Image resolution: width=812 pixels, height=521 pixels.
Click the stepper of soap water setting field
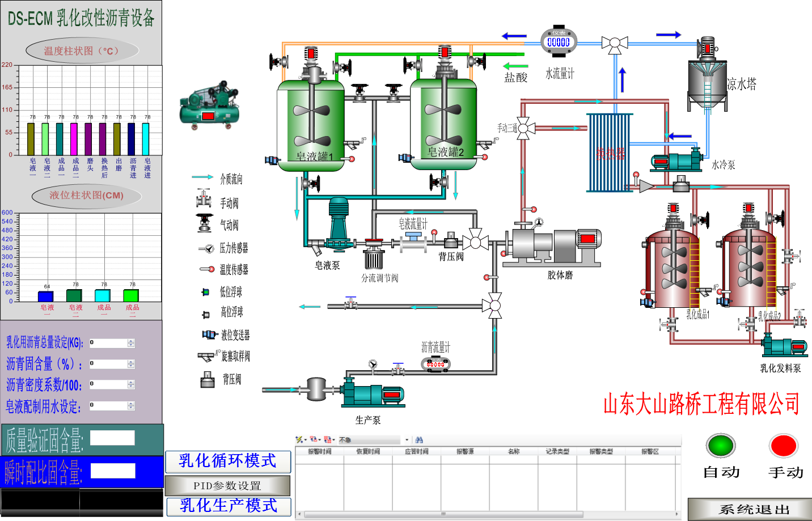point(131,406)
